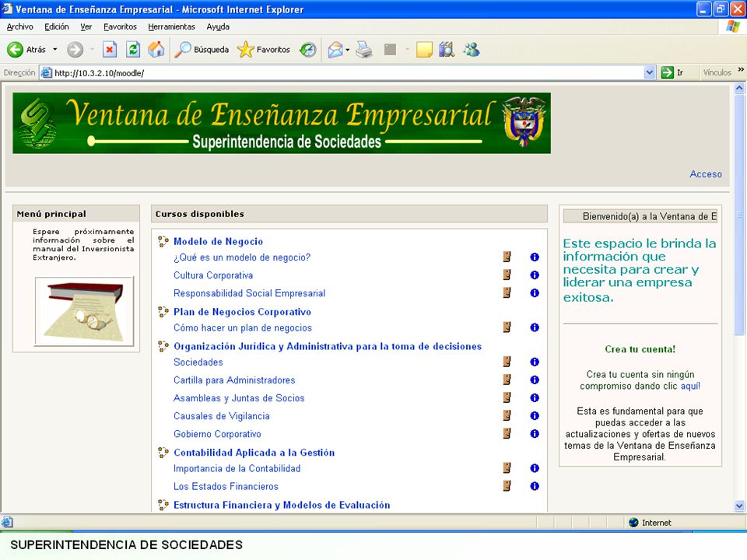This screenshot has width=747, height=560.
Task: Refresh the page with the green arrows icon
Action: [133, 49]
